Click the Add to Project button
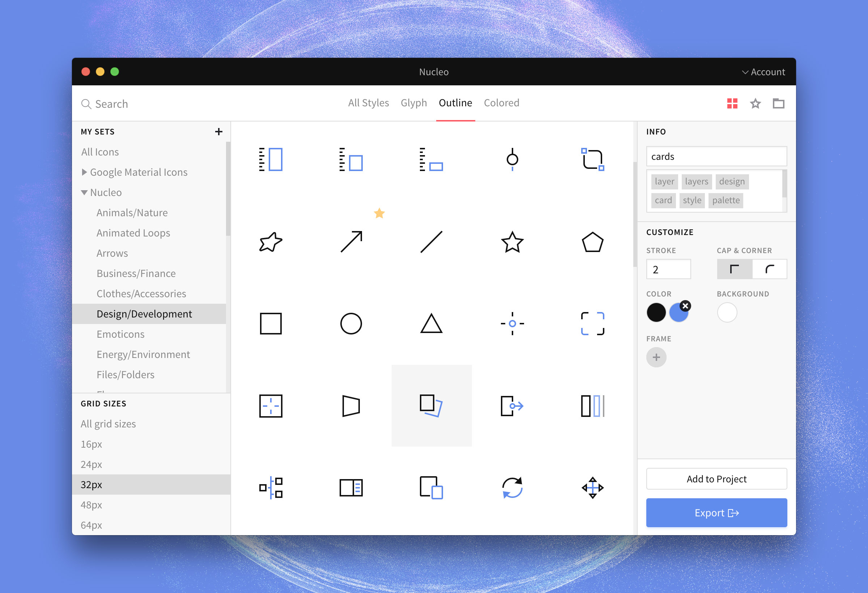This screenshot has height=593, width=868. click(716, 479)
